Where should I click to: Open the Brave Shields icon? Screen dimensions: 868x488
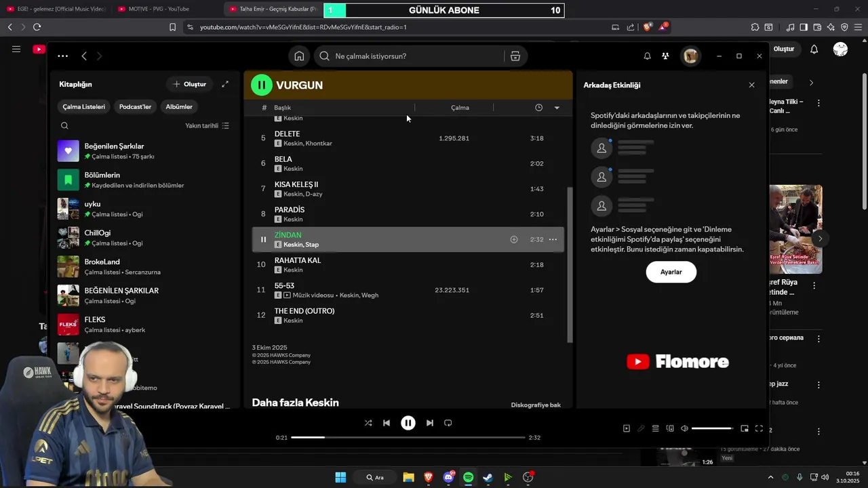(x=647, y=27)
